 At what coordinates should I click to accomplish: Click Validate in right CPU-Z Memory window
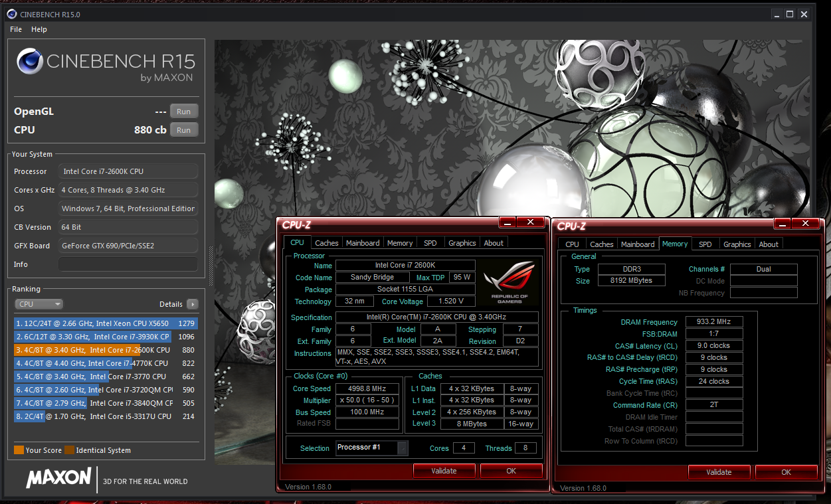(719, 472)
